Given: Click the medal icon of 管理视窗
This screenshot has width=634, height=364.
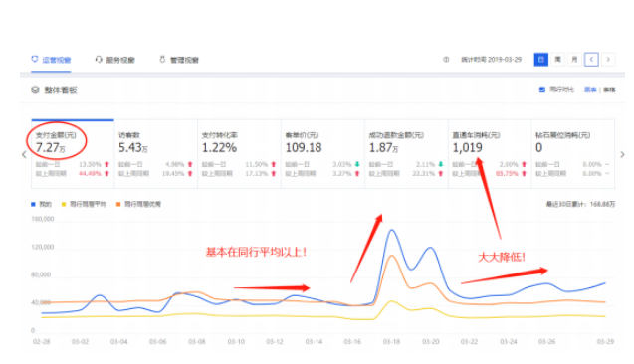Looking at the screenshot, I should [162, 60].
